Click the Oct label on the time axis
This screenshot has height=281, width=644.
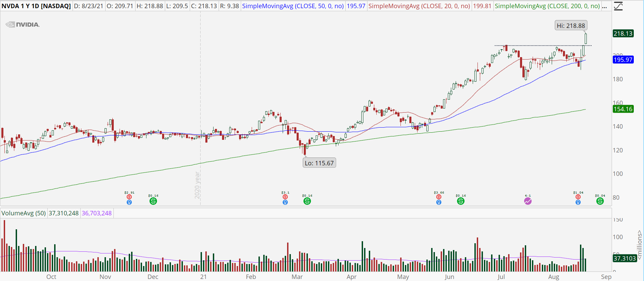[51, 277]
